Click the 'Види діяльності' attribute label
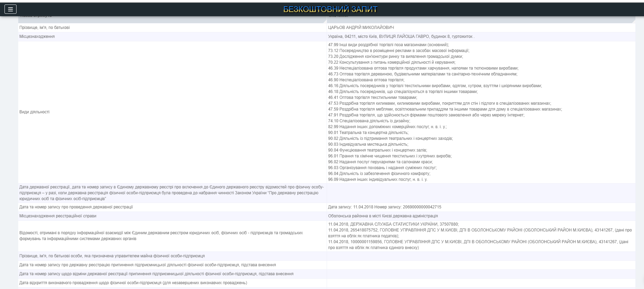The height and width of the screenshot is (289, 644). click(34, 112)
